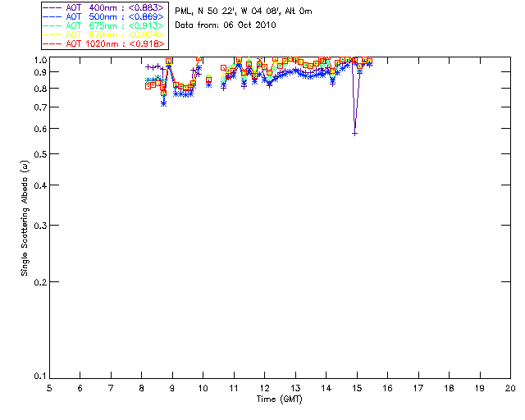Click the x-axis label 18
Screen dimensions: 525x420
point(449,388)
